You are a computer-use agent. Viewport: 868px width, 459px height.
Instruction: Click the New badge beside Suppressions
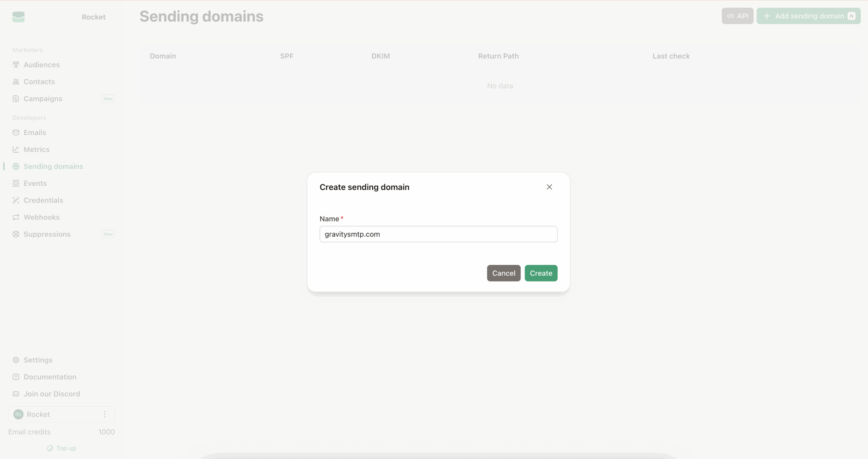108,234
